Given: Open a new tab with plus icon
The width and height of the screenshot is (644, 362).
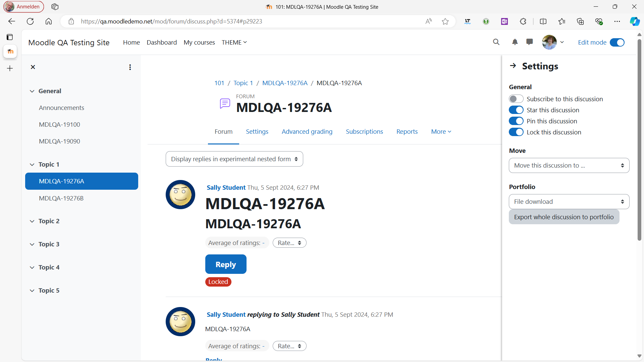Looking at the screenshot, I should (x=10, y=68).
